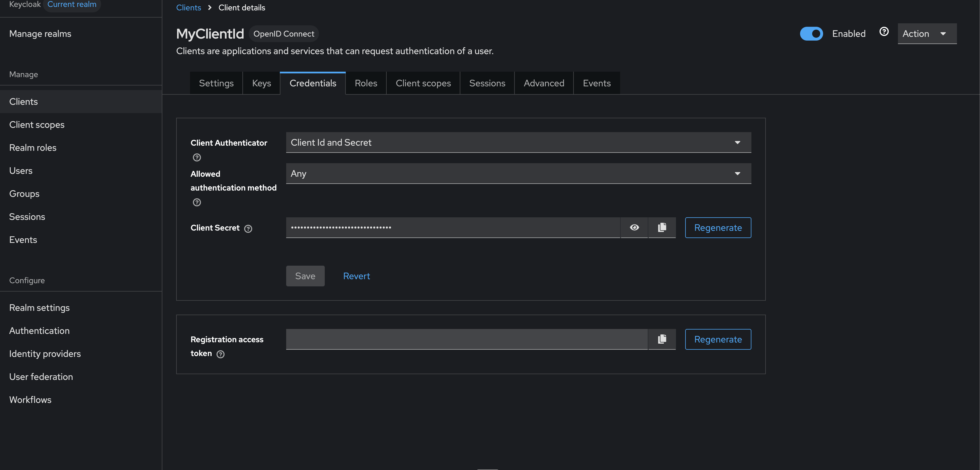Click the Registration access token field

[467, 339]
